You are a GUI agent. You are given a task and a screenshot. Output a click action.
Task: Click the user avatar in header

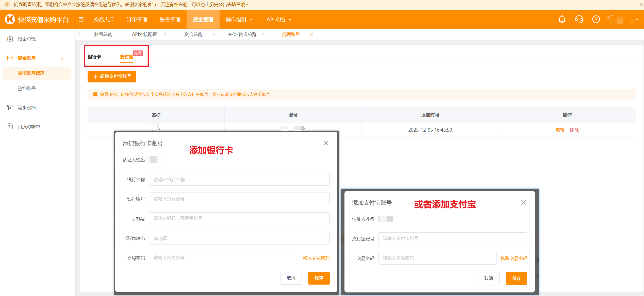point(615,20)
